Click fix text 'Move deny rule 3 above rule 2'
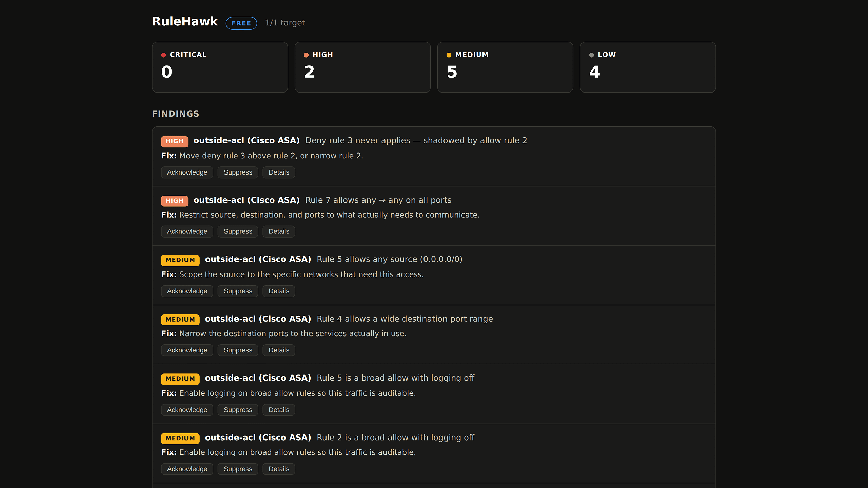 [271, 156]
